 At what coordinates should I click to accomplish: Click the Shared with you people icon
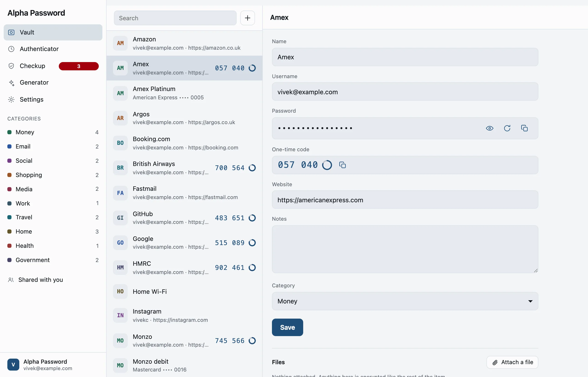pos(11,280)
